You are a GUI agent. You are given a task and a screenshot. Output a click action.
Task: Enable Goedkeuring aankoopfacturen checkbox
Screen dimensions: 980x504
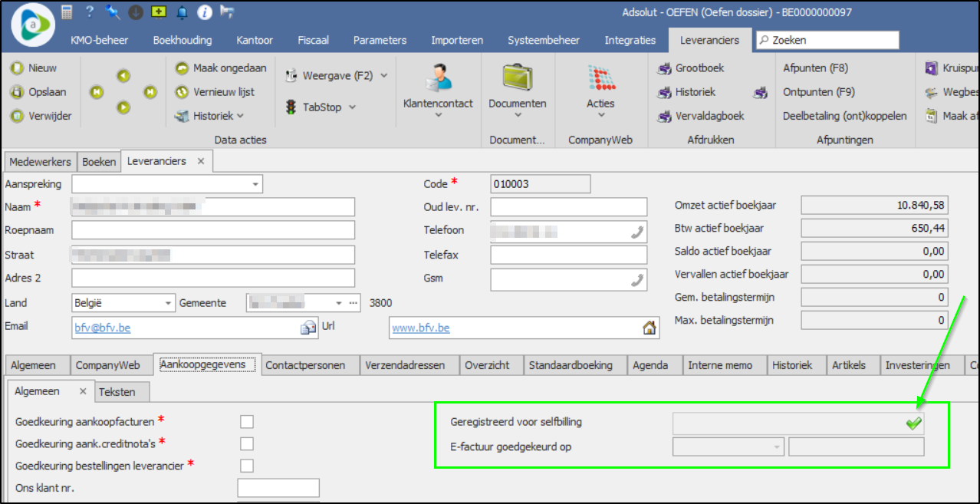pyautogui.click(x=246, y=421)
